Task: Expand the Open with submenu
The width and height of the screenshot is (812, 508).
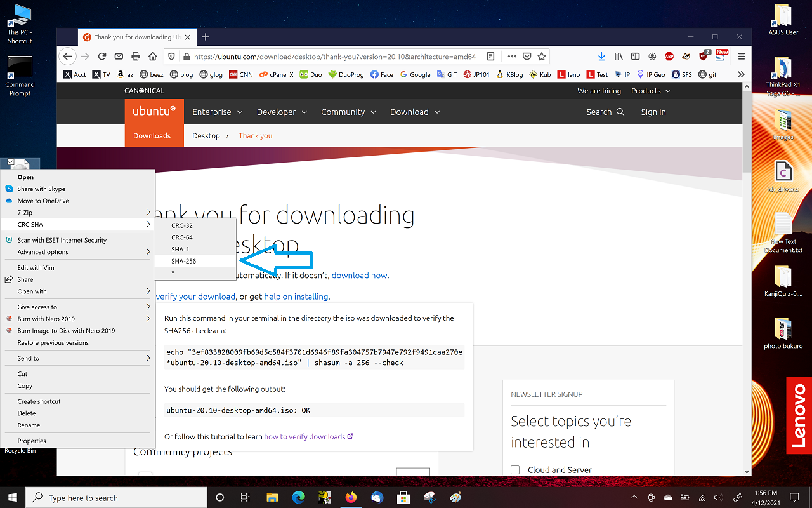Action: coord(78,291)
